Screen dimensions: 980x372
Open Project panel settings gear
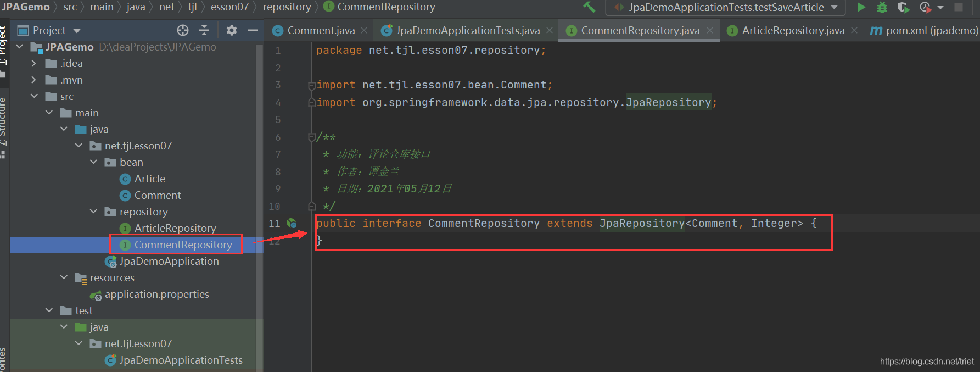(232, 30)
